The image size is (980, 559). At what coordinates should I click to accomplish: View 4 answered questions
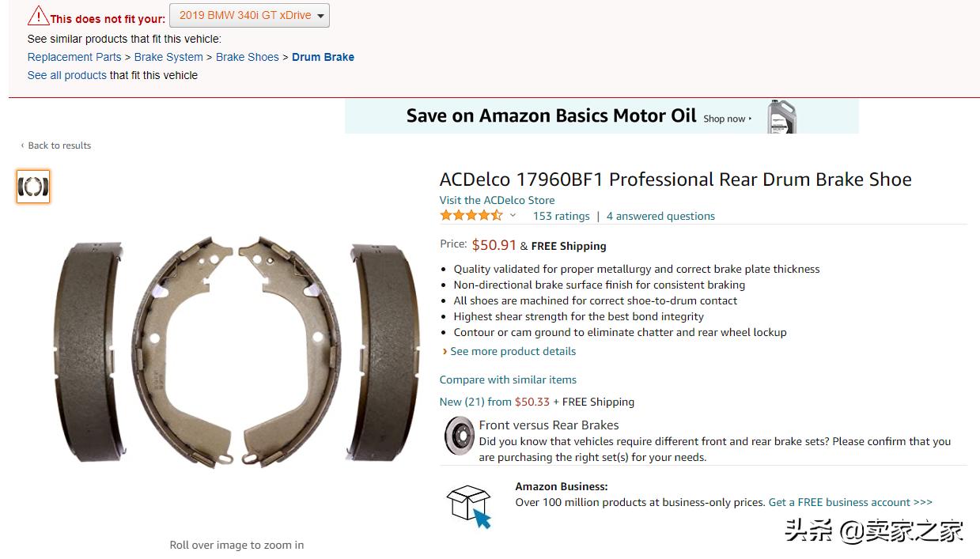point(660,216)
